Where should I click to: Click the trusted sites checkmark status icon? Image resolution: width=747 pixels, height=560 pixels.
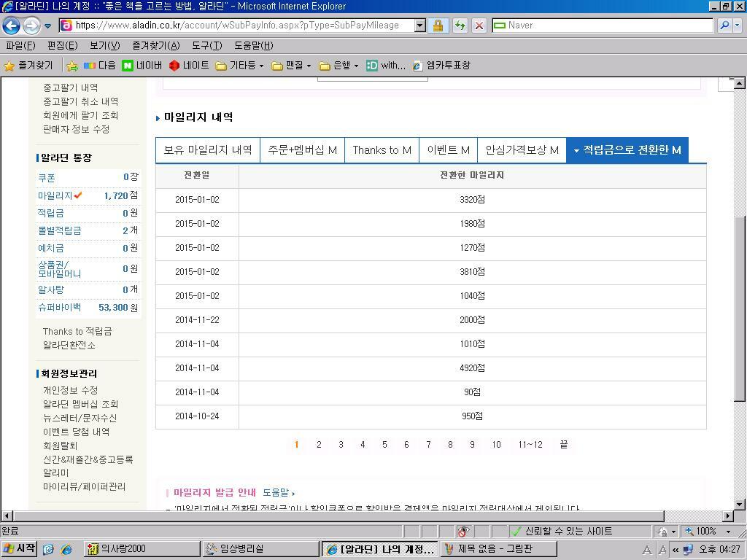pos(515,532)
